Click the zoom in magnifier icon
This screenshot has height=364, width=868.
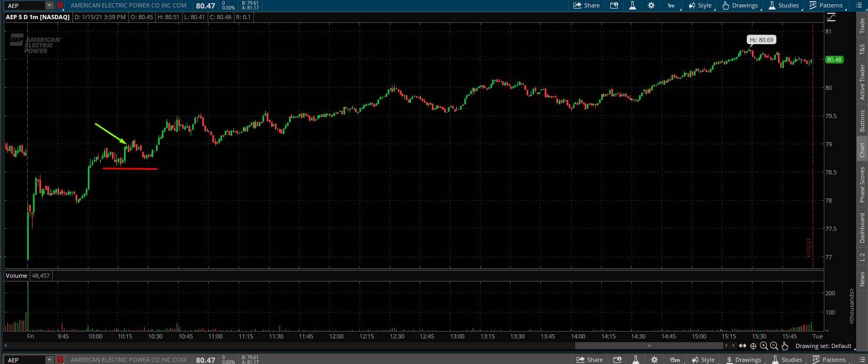click(x=764, y=346)
